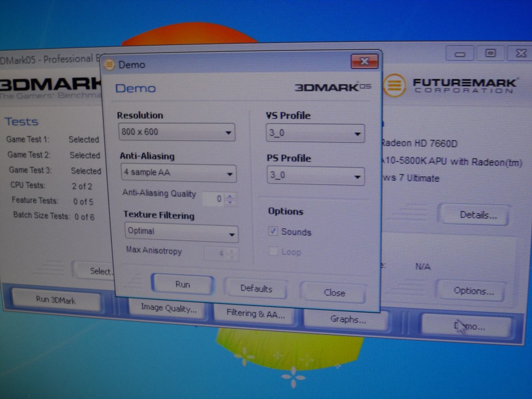This screenshot has width=532, height=399.
Task: Click the 'Game Test 3:' row label
Action: [x=31, y=170]
